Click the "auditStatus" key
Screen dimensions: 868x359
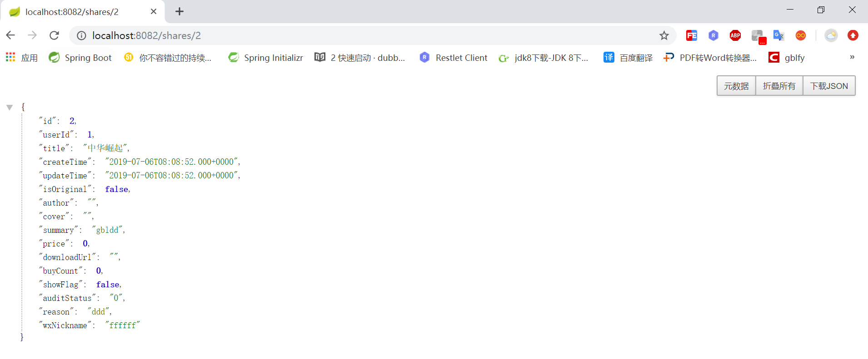pos(67,298)
